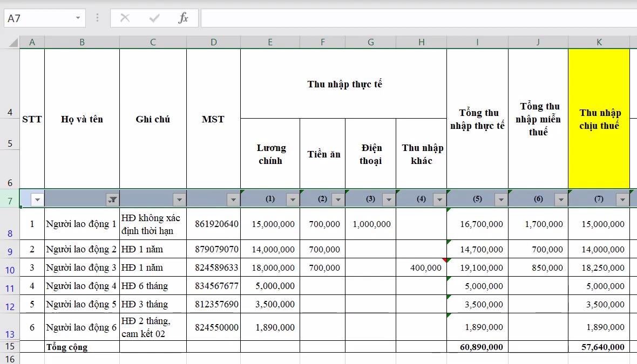Click the Select All corner triangle
The height and width of the screenshot is (364, 637).
click(x=13, y=43)
